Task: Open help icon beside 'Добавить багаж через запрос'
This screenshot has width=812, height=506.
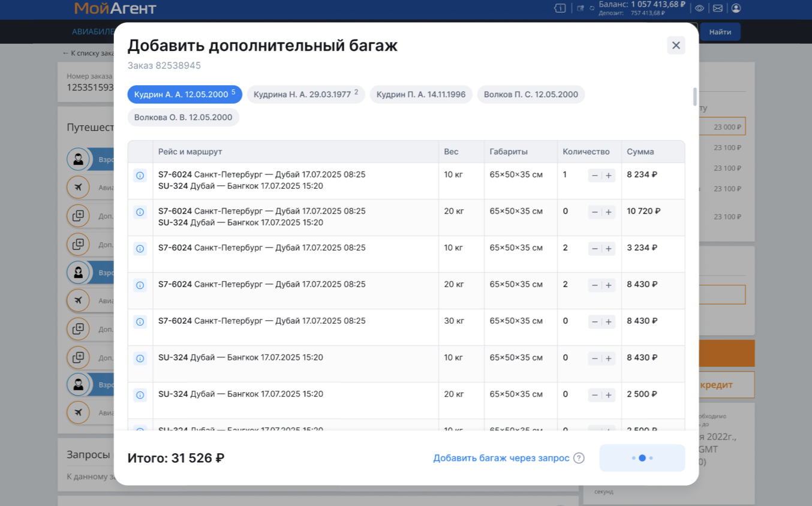Action: point(579,458)
